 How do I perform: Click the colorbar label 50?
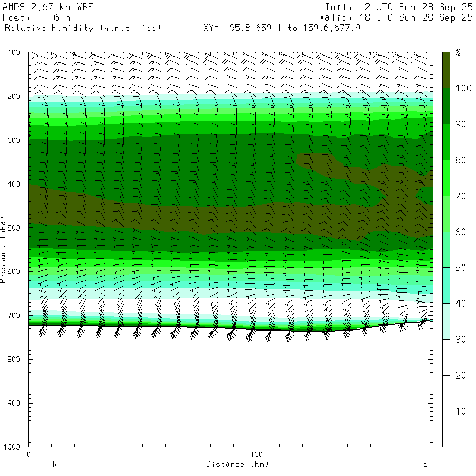click(x=461, y=268)
